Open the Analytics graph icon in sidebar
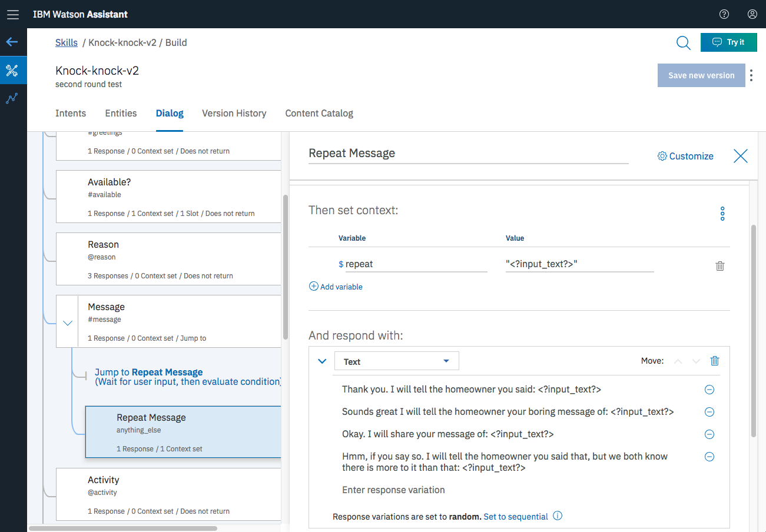This screenshot has height=532, width=766. coord(12,98)
